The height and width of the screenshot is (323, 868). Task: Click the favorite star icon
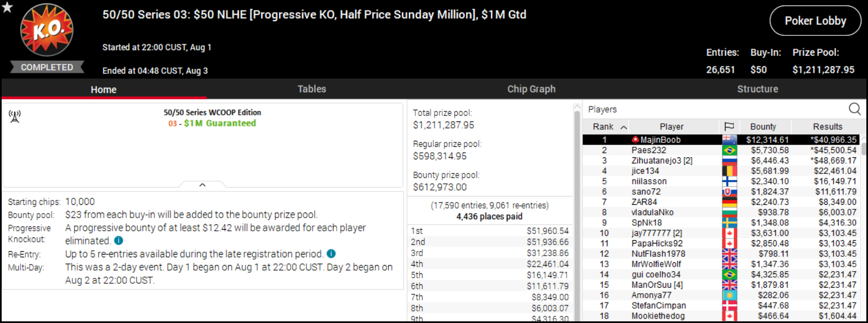pyautogui.click(x=7, y=8)
